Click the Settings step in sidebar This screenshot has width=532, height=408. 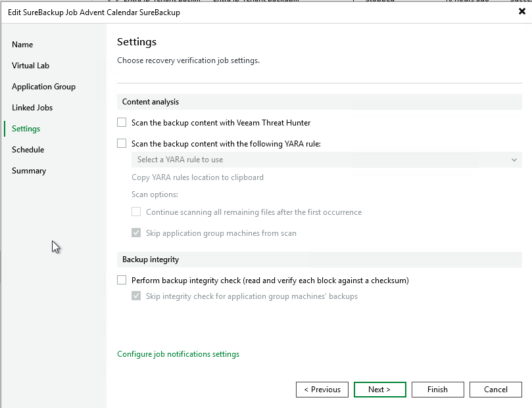[26, 129]
